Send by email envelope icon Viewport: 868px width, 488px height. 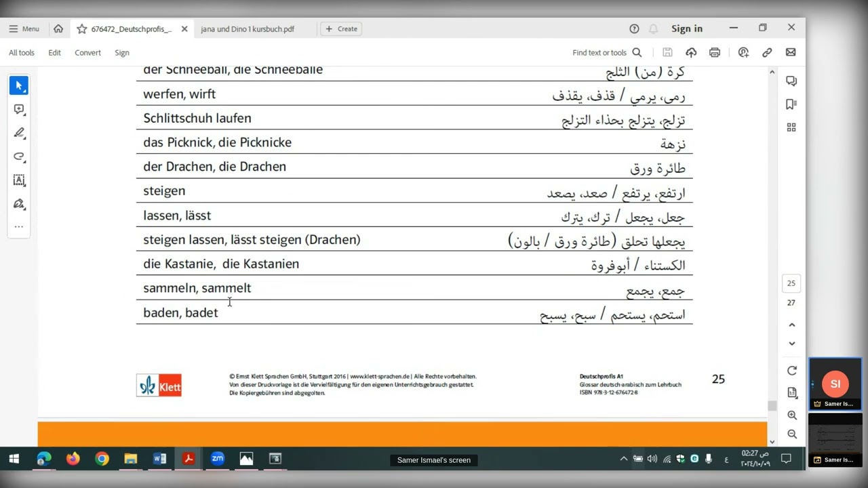[791, 53]
